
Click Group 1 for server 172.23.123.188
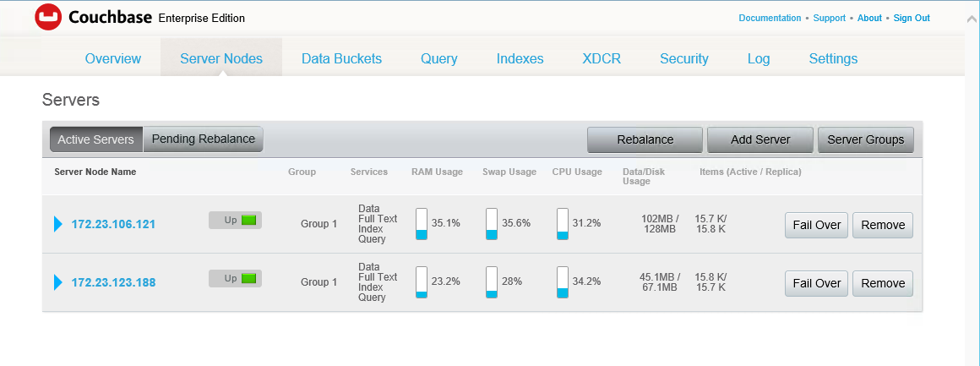318,282
